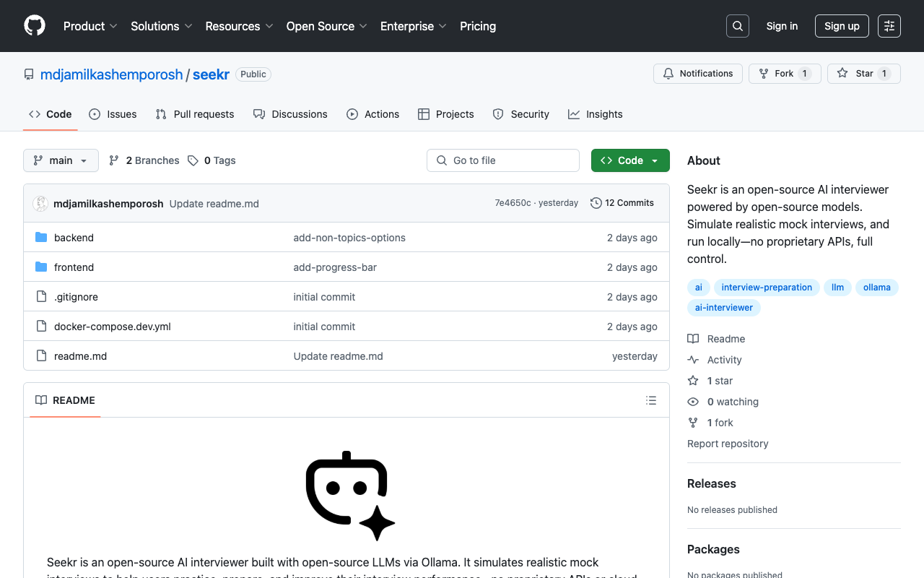Open the docker-compose.dev.yml file name
Viewport: 924px width, 578px height.
click(x=113, y=327)
